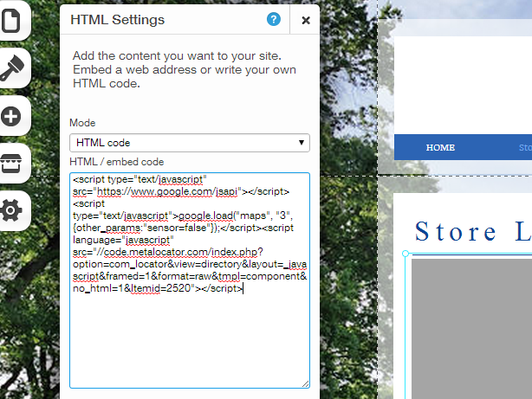Screen dimensions: 532x399
Task: Select the gray HTML embed placeholder on page
Action: click(471, 329)
